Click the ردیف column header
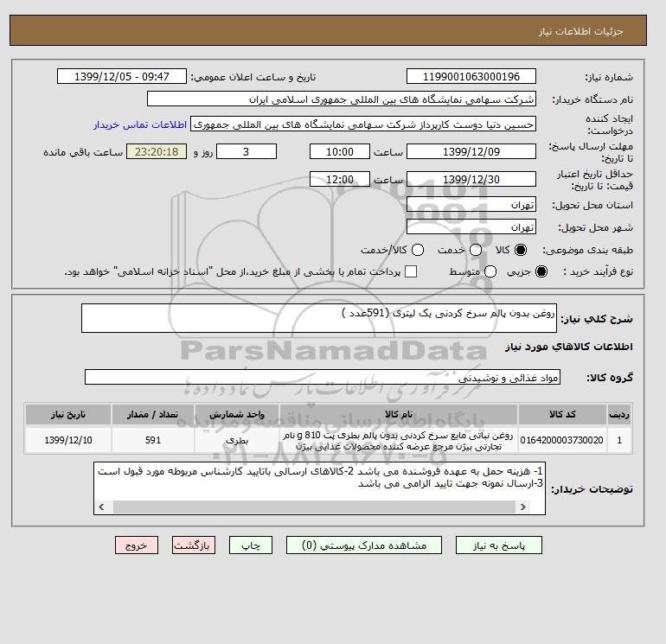The image size is (666, 644). (x=619, y=414)
